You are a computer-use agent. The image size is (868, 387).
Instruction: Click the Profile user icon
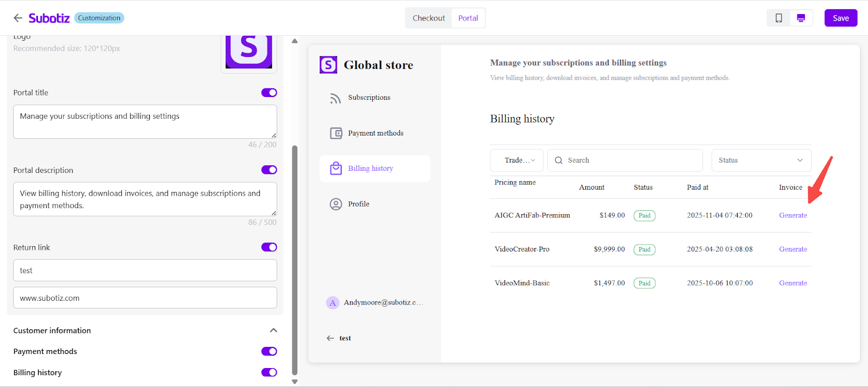tap(336, 204)
